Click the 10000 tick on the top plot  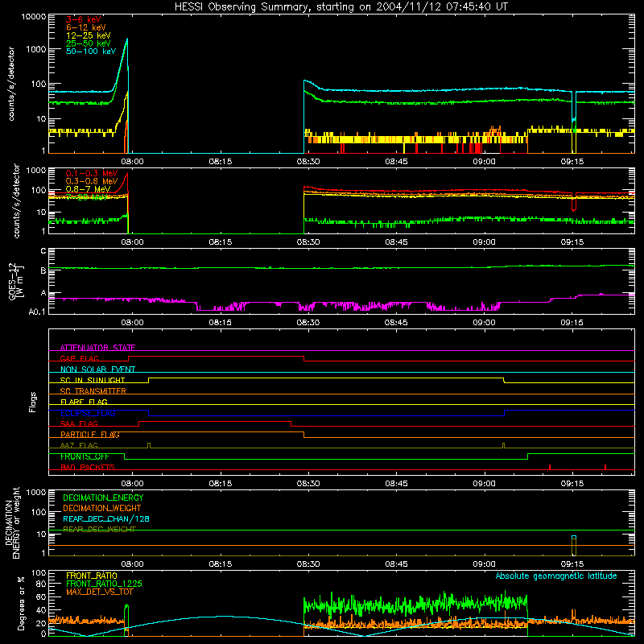tap(34, 17)
